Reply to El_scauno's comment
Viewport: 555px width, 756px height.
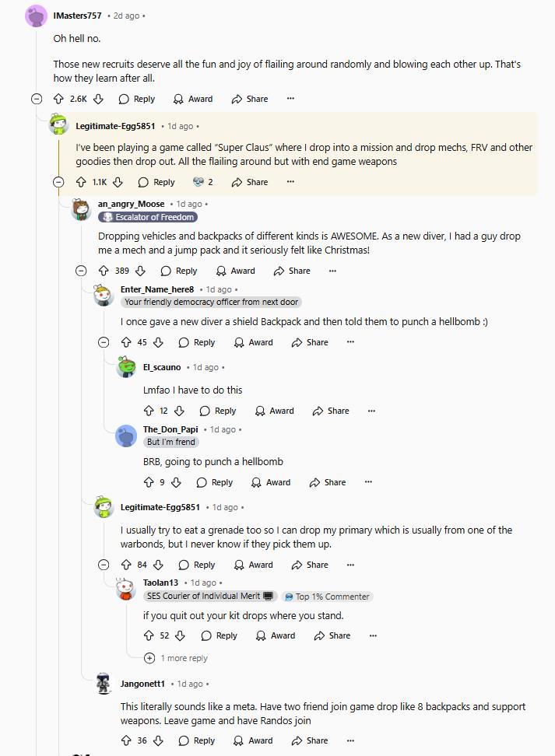[x=217, y=411]
